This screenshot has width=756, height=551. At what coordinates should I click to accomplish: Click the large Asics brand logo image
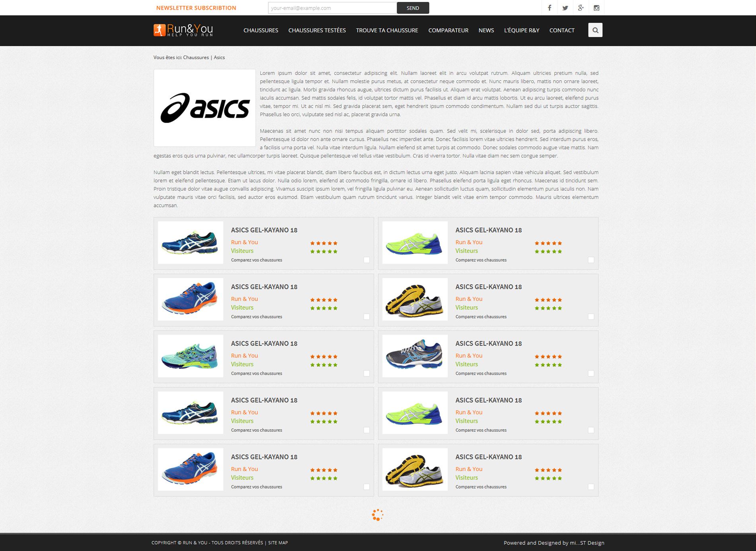[205, 108]
